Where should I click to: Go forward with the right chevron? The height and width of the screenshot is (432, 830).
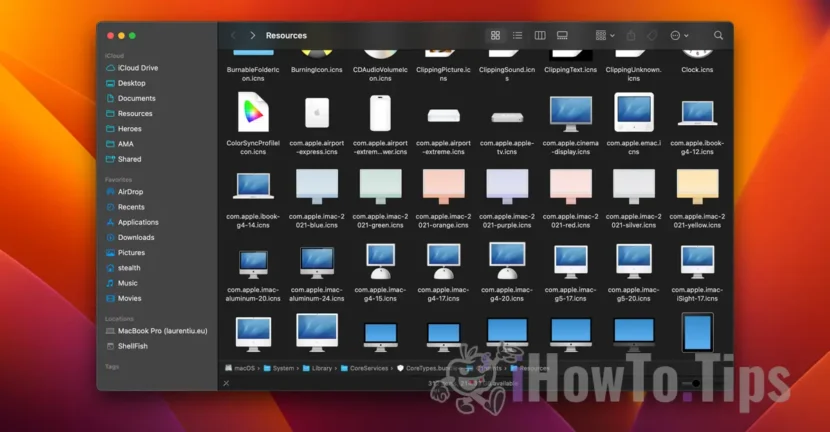(x=253, y=35)
